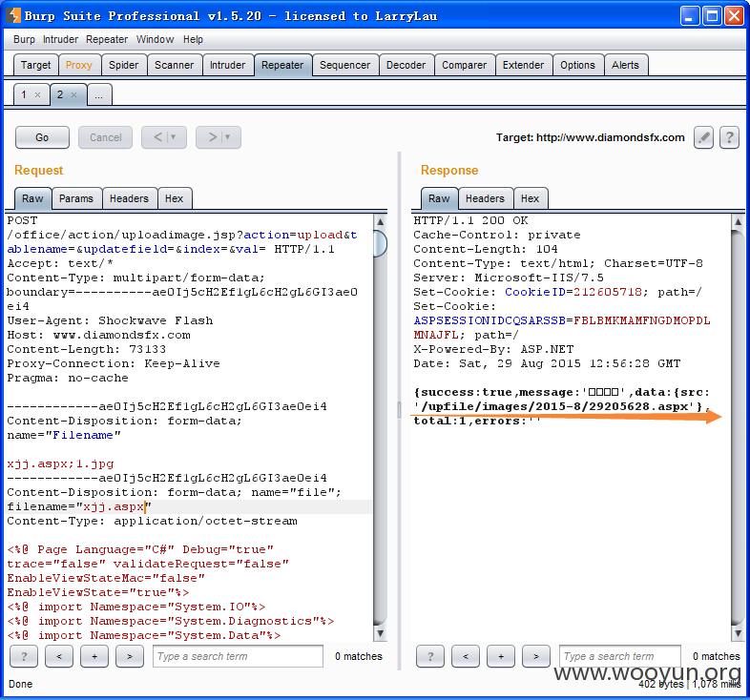750x700 pixels.
Task: Open the Intruder menu in menu bar
Action: point(60,39)
